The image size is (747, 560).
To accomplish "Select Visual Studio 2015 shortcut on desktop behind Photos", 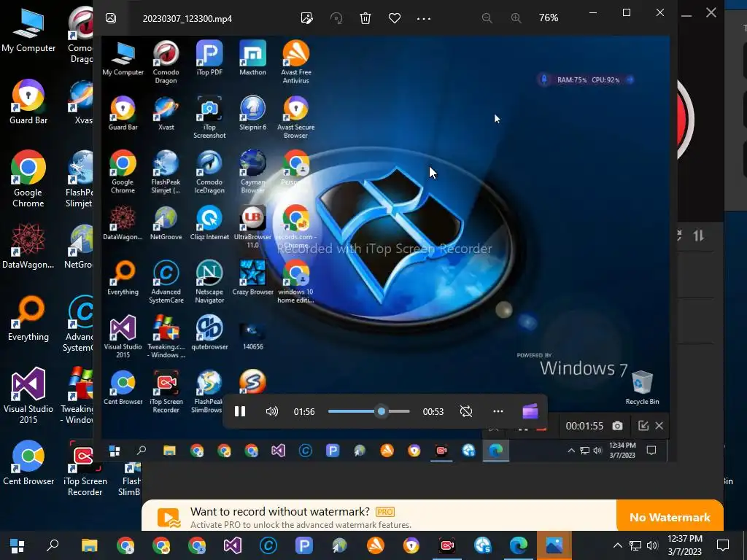I will click(x=28, y=395).
